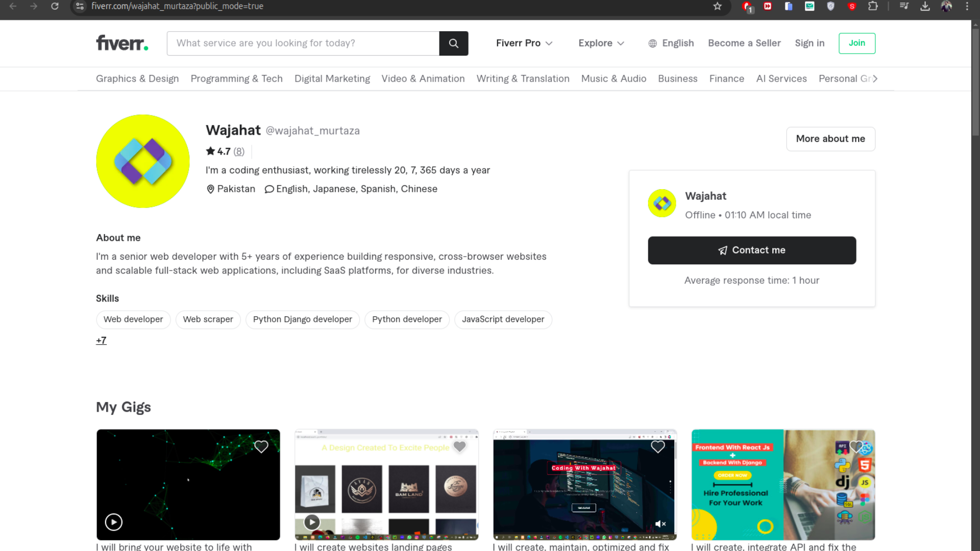The width and height of the screenshot is (980, 551).
Task: Open Writing & Translation category
Action: [523, 79]
